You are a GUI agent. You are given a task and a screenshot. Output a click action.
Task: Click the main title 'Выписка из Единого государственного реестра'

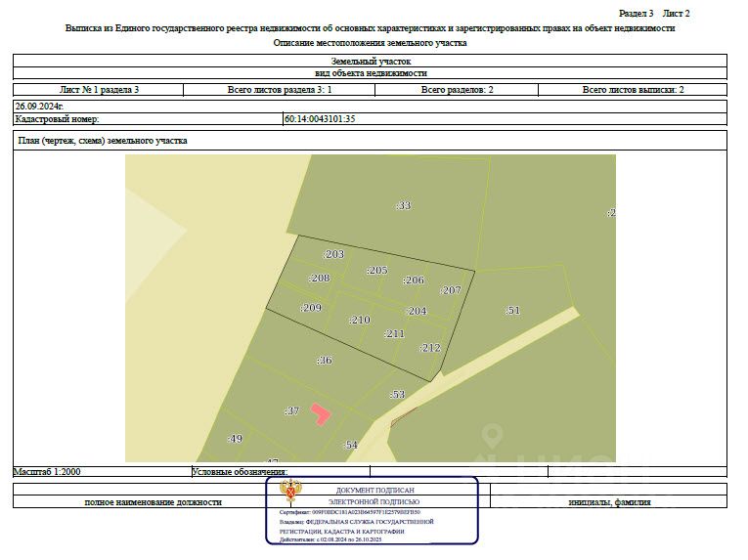(371, 28)
